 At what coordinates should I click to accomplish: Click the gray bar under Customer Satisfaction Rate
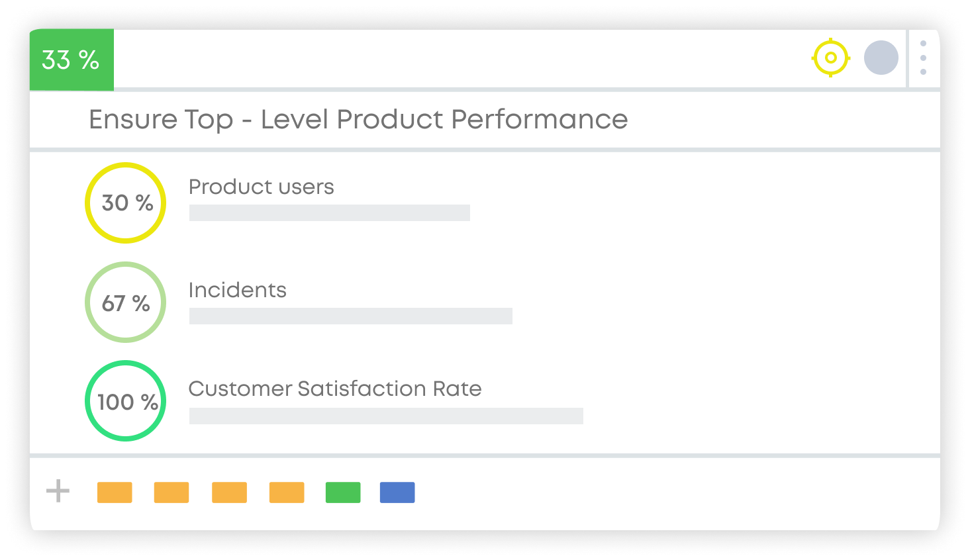point(386,416)
